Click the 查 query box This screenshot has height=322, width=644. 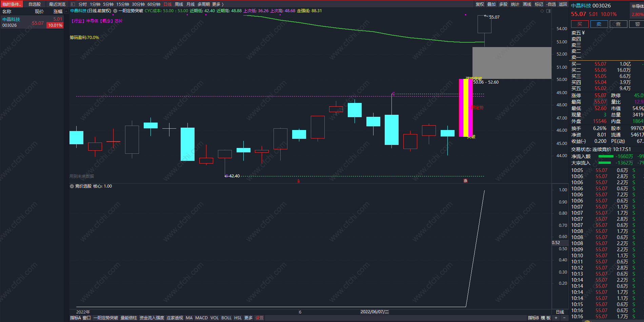tap(618, 24)
